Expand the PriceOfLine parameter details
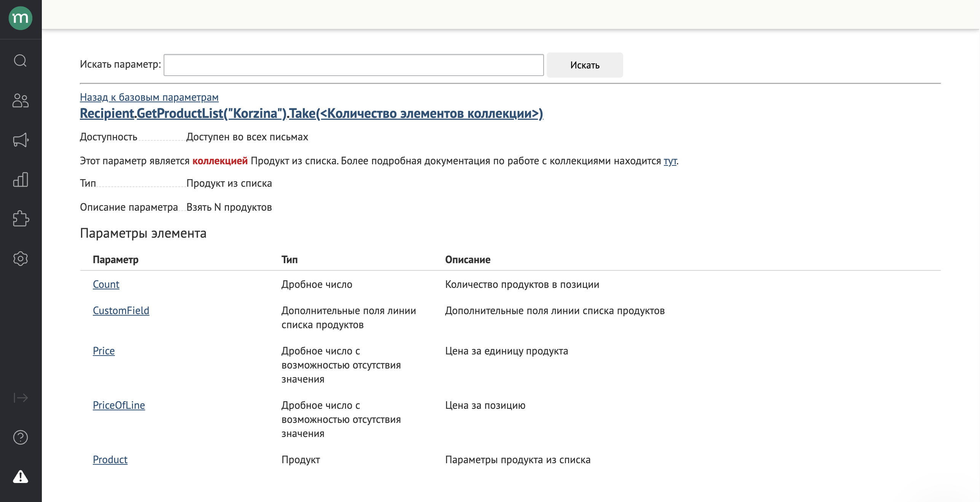Screen dimensions: 980x502 pos(118,404)
